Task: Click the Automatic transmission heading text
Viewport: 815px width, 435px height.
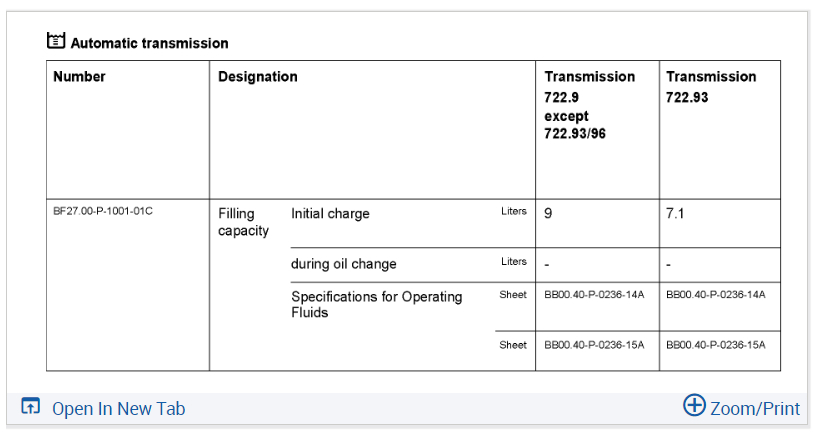Action: [x=150, y=43]
